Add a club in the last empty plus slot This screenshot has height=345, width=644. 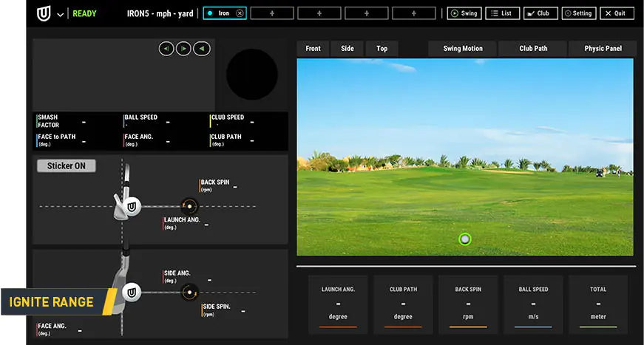tap(413, 13)
